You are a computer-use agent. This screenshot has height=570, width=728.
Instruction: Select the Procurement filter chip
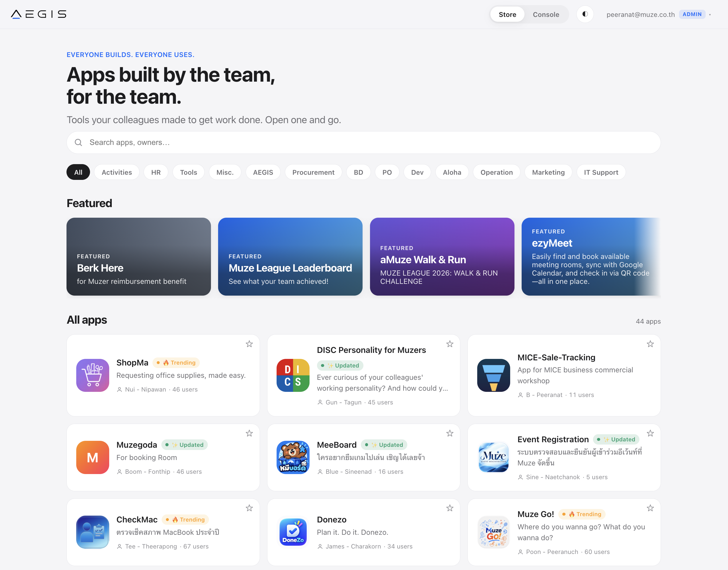313,172
